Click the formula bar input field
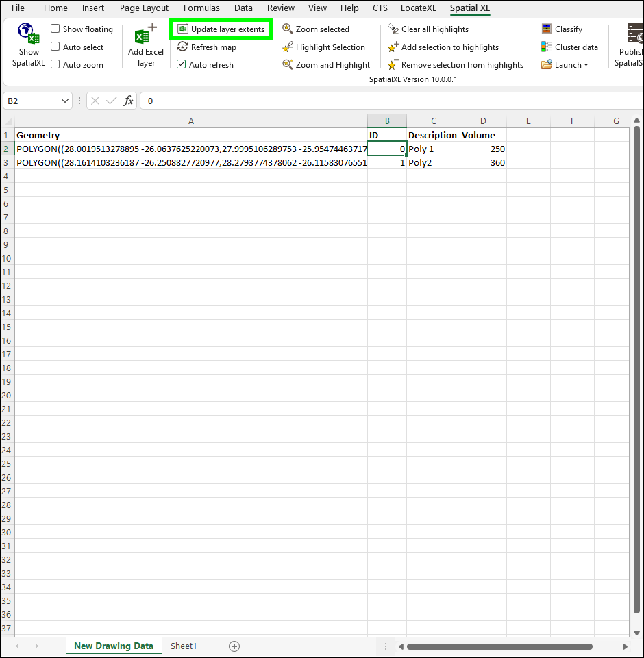The width and height of the screenshot is (644, 658). 391,101
